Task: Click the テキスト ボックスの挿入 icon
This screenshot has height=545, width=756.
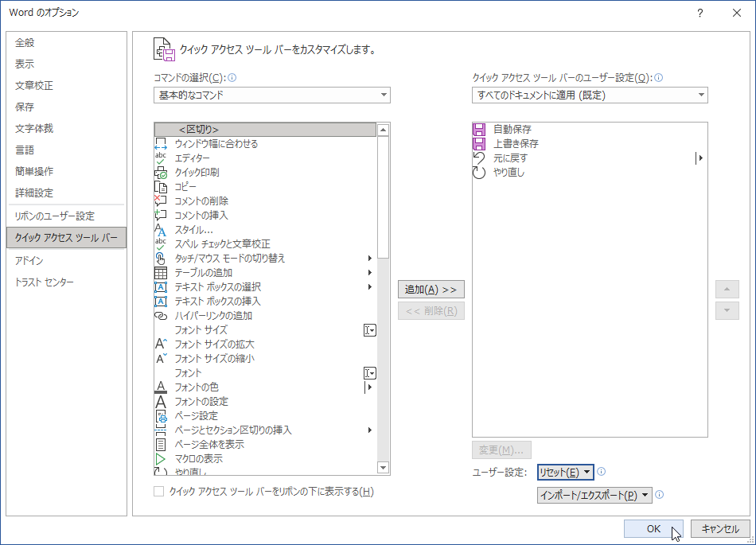Action: (x=161, y=302)
